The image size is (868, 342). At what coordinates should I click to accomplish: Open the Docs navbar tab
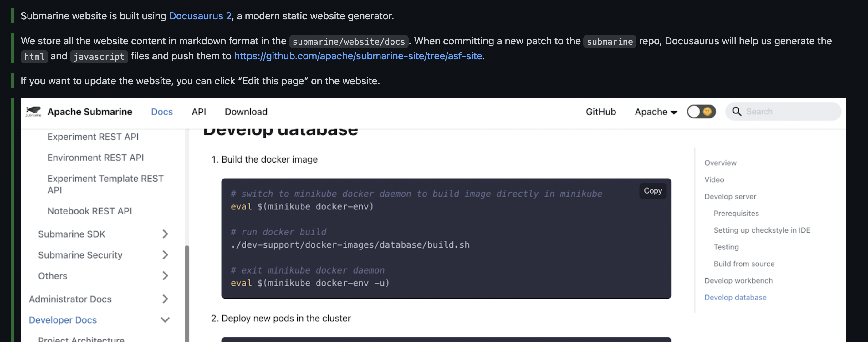(162, 112)
